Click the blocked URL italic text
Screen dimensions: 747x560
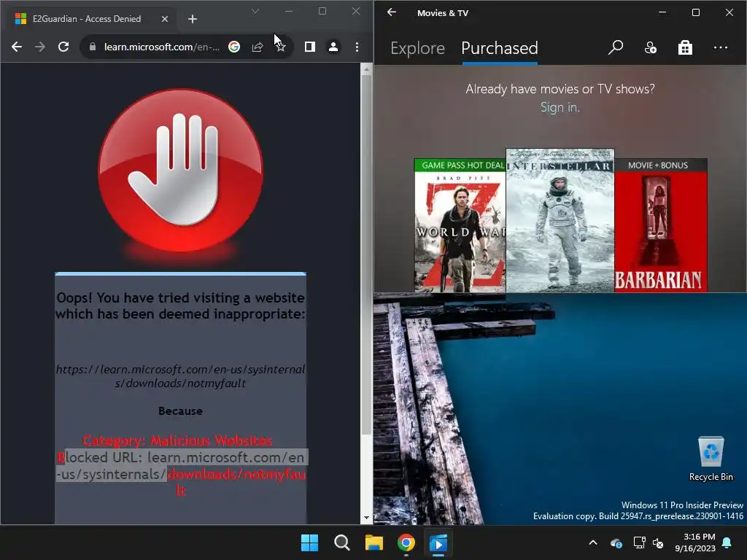(181, 376)
